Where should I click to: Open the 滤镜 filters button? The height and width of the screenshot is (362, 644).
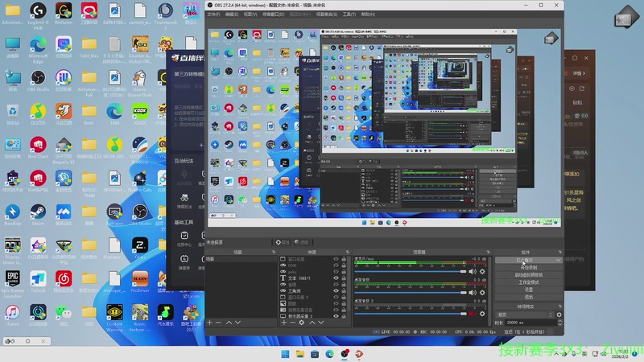pyautogui.click(x=301, y=242)
